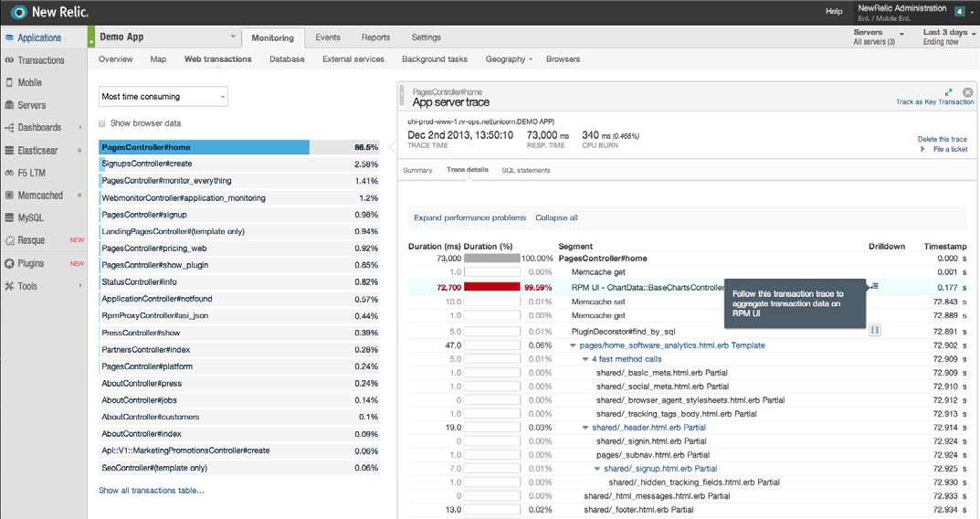Open Geography dropdown menu
This screenshot has height=519, width=980.
pyautogui.click(x=509, y=58)
